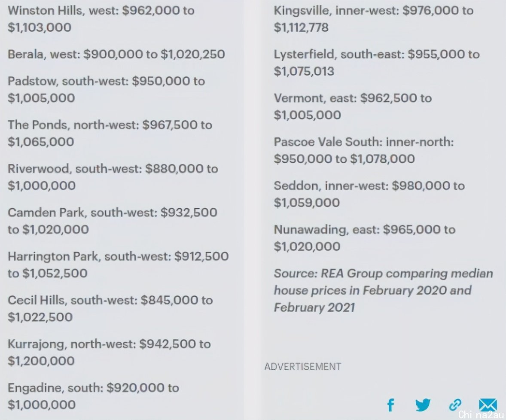Viewport: 506px width, 420px height.
Task: Click the REA Group source note
Action: 384,290
